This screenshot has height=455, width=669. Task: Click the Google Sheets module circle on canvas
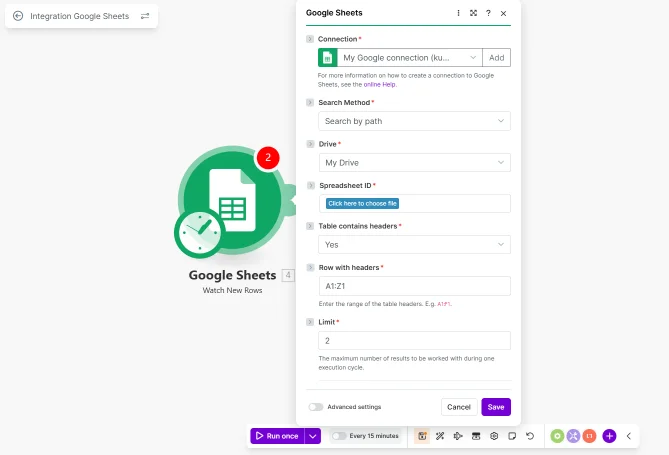coord(233,200)
